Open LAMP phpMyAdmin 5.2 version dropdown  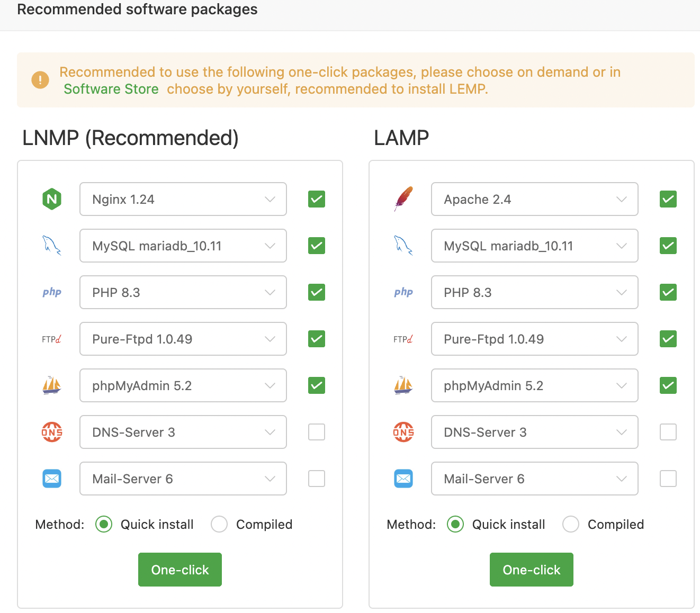(535, 385)
